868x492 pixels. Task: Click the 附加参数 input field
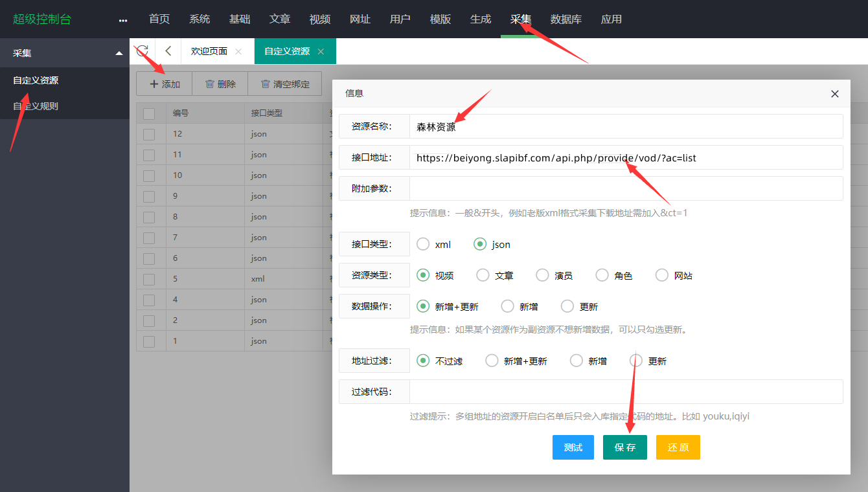tap(626, 188)
